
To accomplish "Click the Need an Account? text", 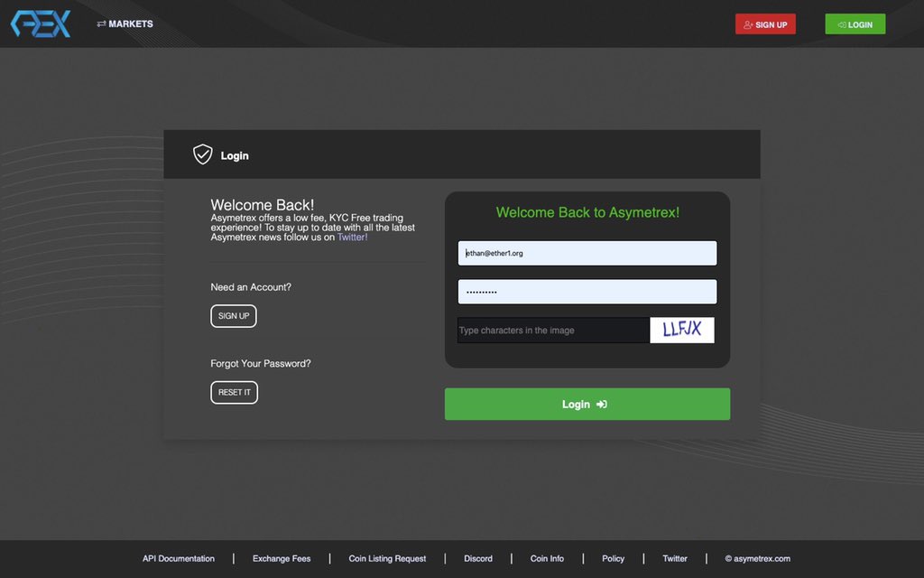I will tap(251, 287).
